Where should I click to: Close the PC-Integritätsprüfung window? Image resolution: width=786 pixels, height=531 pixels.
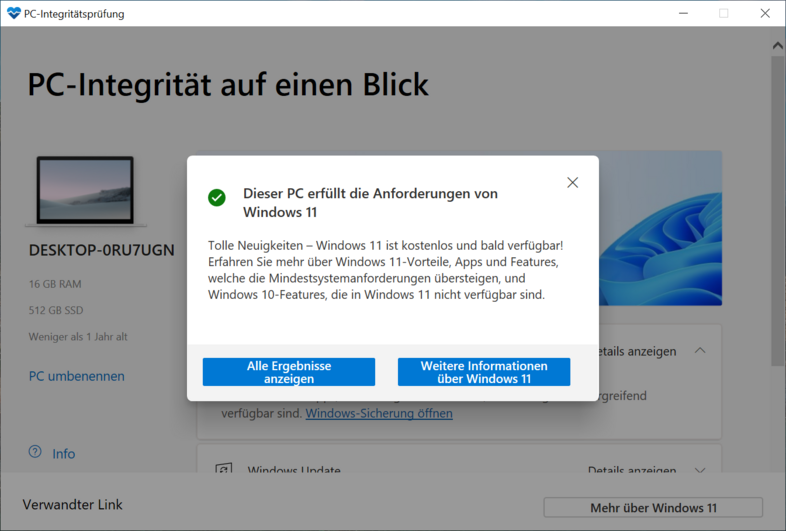(x=765, y=14)
